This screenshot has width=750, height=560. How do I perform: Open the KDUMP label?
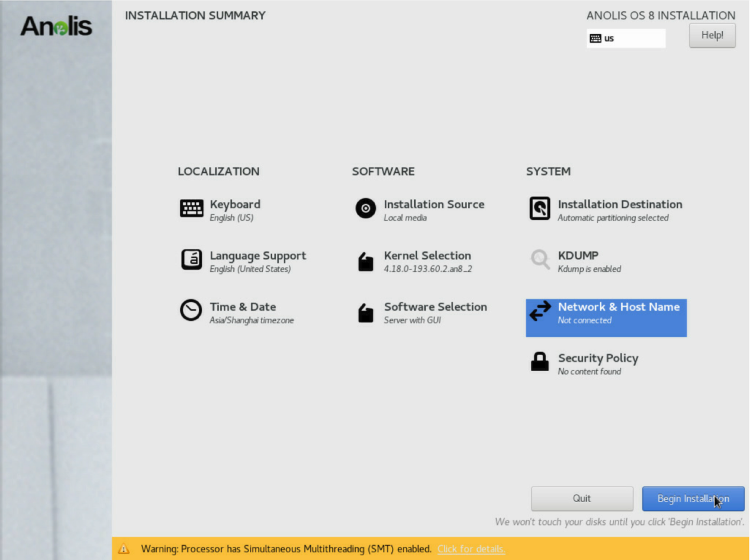click(578, 256)
